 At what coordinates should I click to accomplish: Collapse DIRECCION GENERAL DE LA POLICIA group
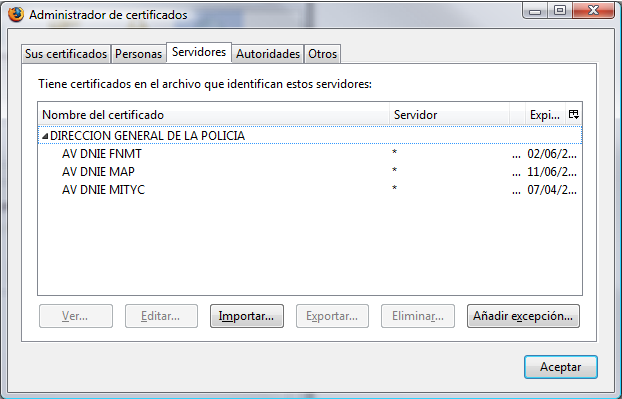pyautogui.click(x=45, y=136)
